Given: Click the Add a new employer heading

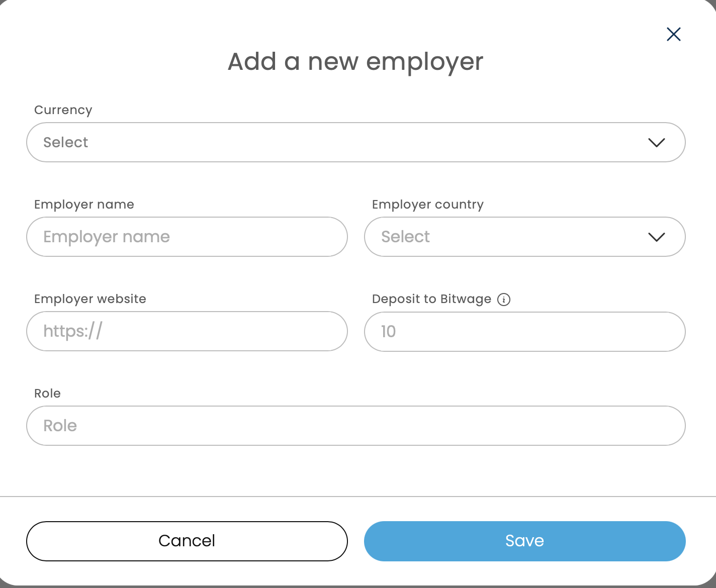Looking at the screenshot, I should tap(355, 62).
